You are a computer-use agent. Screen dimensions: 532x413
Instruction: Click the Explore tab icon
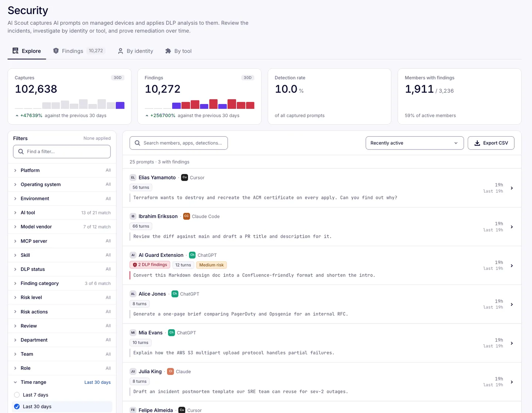[16, 51]
